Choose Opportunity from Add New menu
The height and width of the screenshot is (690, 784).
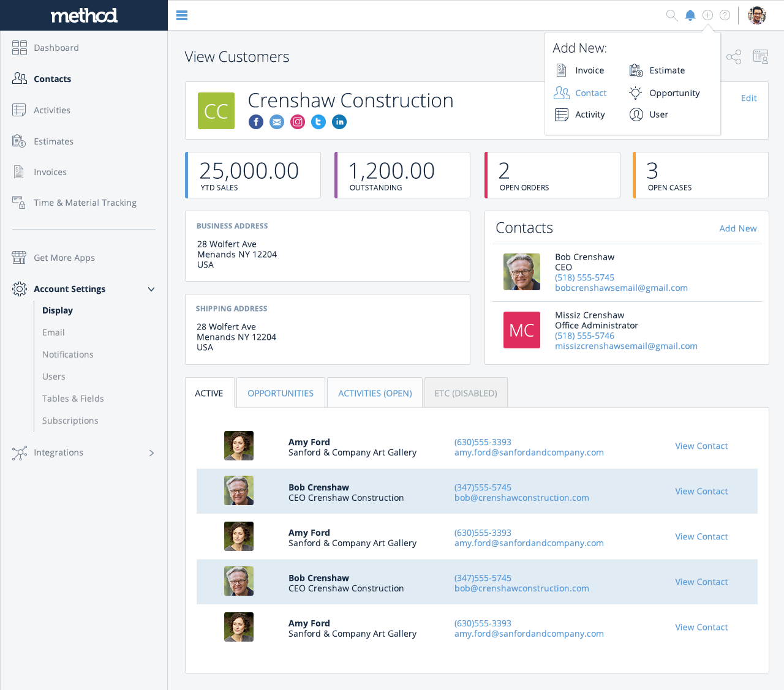[x=674, y=93]
